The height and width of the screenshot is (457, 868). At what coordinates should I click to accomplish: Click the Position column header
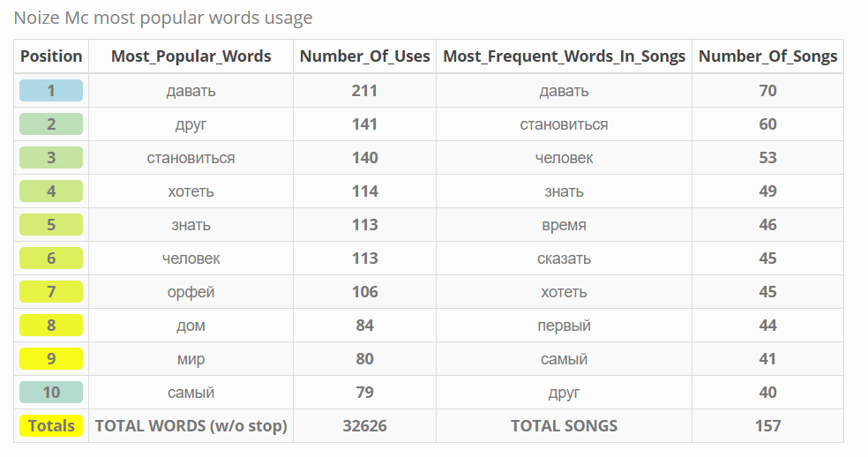coord(51,56)
